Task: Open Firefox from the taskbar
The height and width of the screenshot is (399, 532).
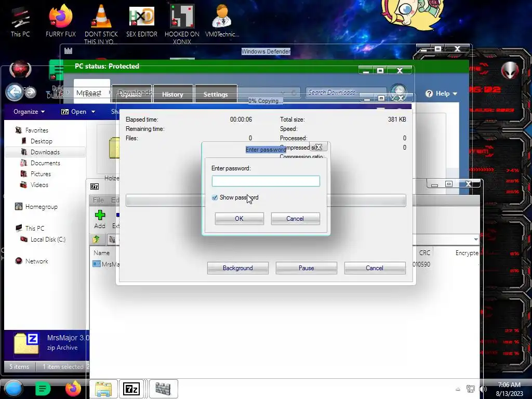Action: pos(73,389)
